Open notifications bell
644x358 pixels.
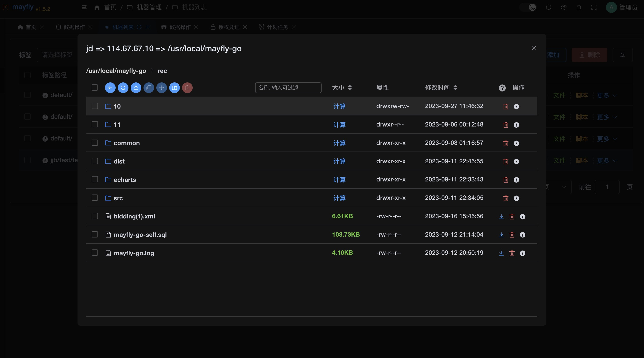click(x=579, y=7)
